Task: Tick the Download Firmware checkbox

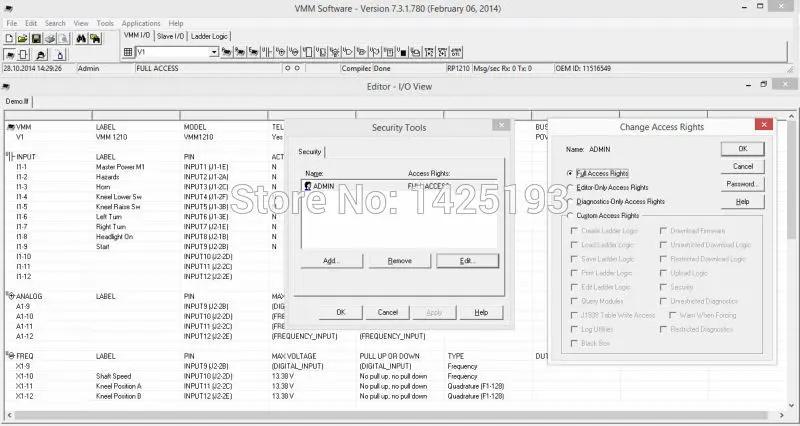Action: [663, 231]
